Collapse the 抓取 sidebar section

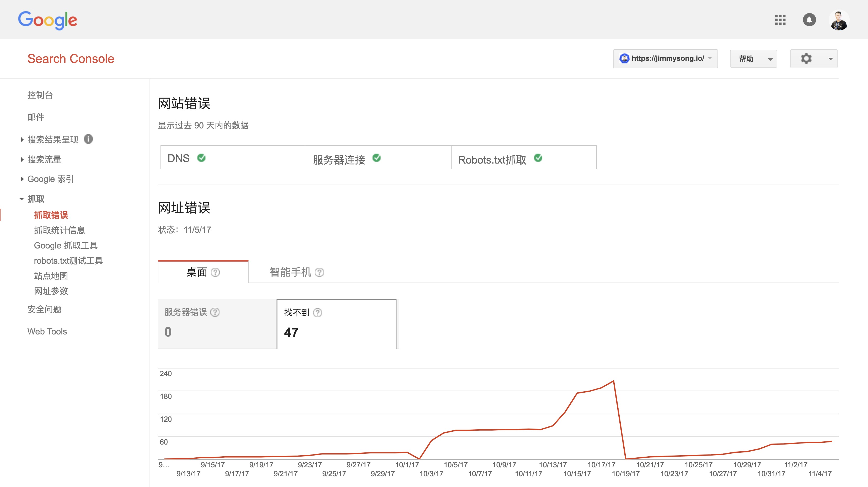point(35,199)
